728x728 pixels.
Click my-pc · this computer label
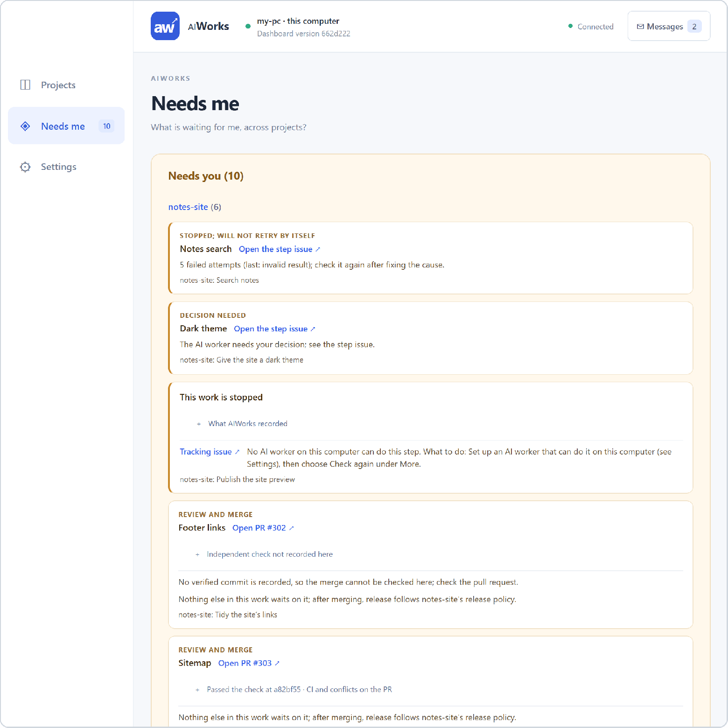pyautogui.click(x=298, y=21)
